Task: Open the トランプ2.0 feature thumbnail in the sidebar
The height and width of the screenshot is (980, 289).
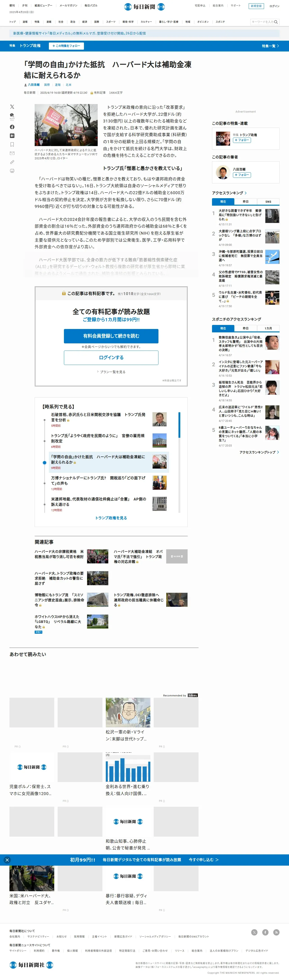Action: 223,138
